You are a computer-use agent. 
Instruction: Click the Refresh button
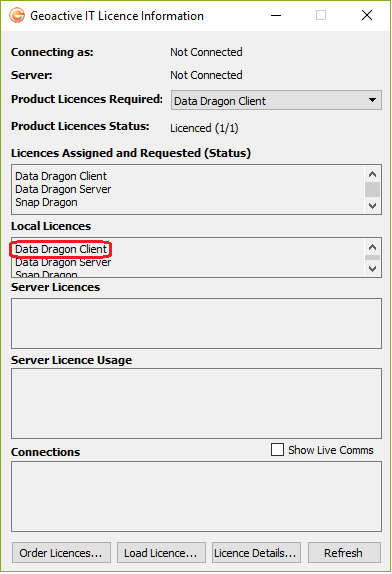pyautogui.click(x=344, y=553)
